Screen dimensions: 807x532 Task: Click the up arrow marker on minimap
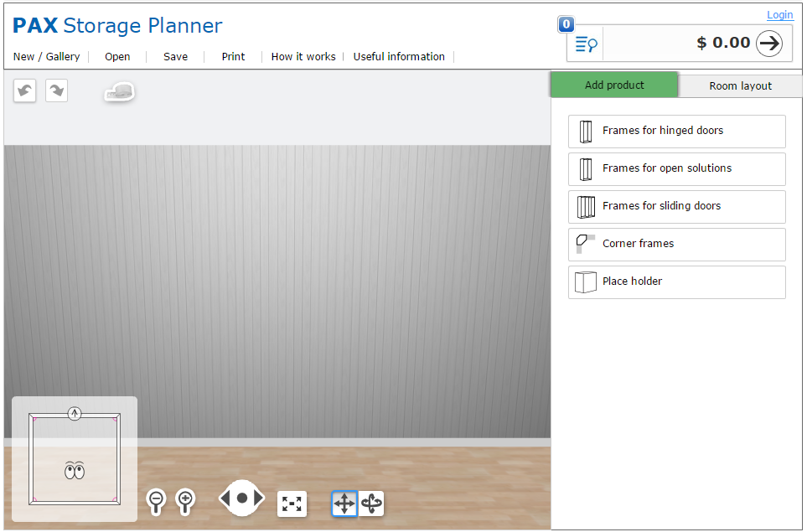pyautogui.click(x=75, y=413)
